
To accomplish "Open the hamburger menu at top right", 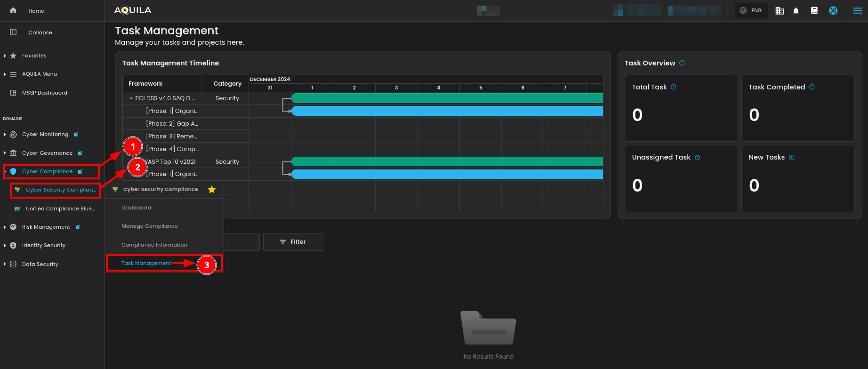I will (858, 11).
